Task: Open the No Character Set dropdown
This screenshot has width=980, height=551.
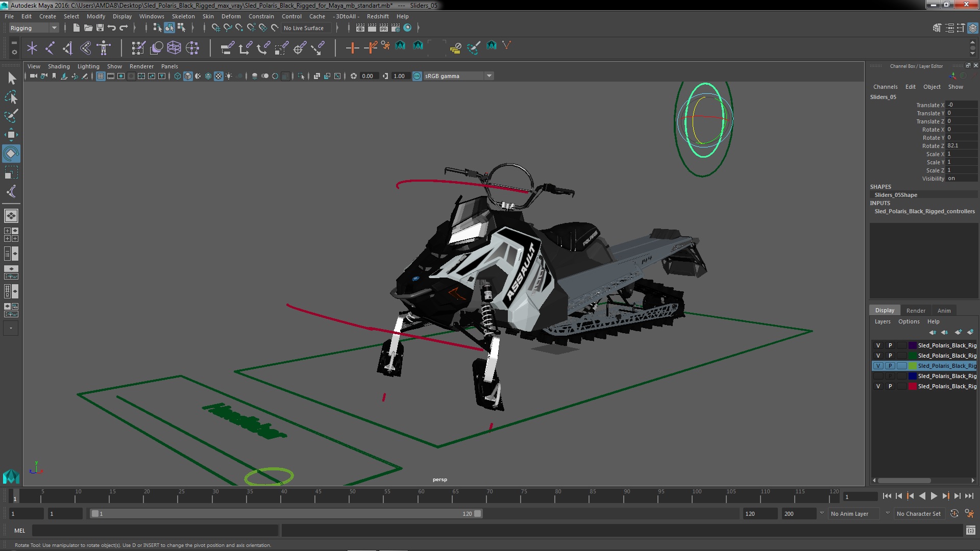Action: pos(919,514)
